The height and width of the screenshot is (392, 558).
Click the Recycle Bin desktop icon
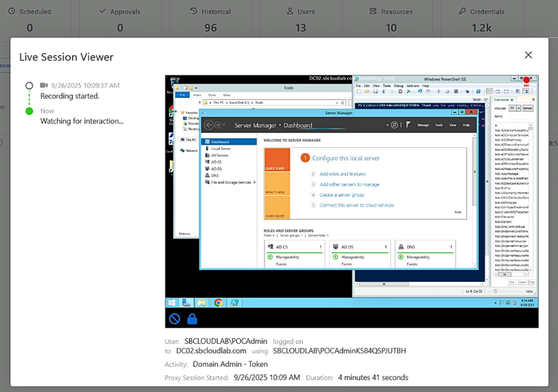(175, 82)
